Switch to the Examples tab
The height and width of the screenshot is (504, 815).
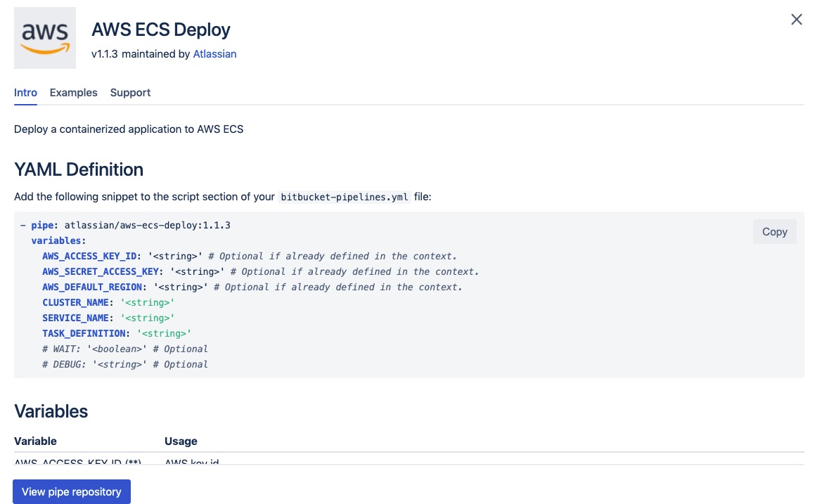tap(73, 93)
